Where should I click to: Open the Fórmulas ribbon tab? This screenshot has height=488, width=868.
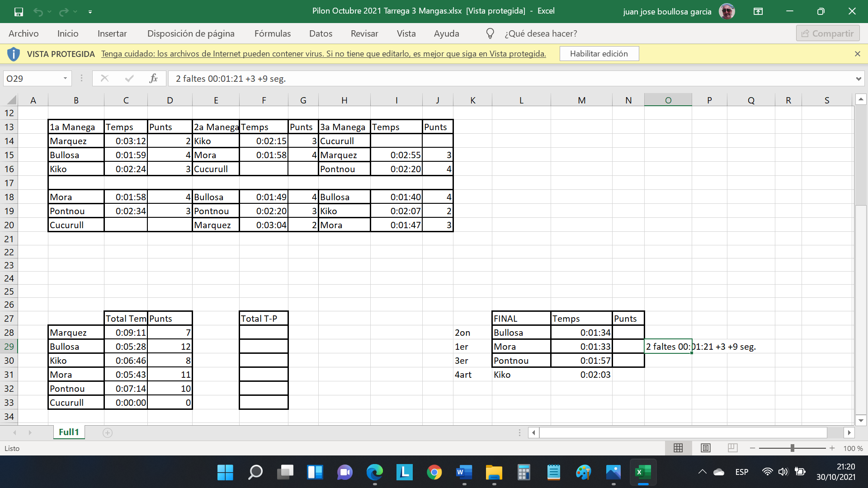point(272,33)
